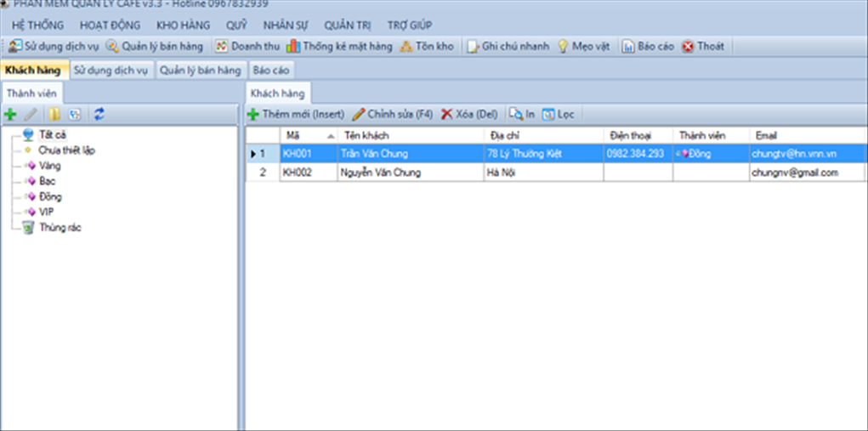Click Thoát to exit the application

coord(689,47)
